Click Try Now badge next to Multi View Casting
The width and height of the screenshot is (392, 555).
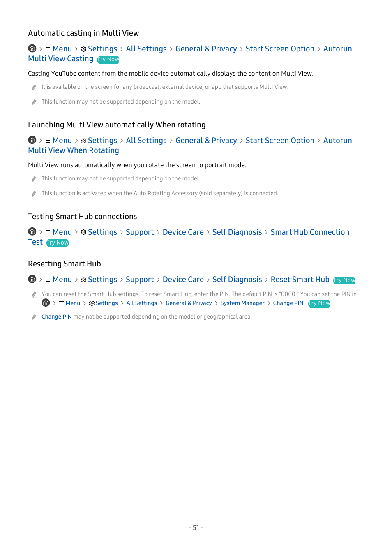click(x=108, y=60)
